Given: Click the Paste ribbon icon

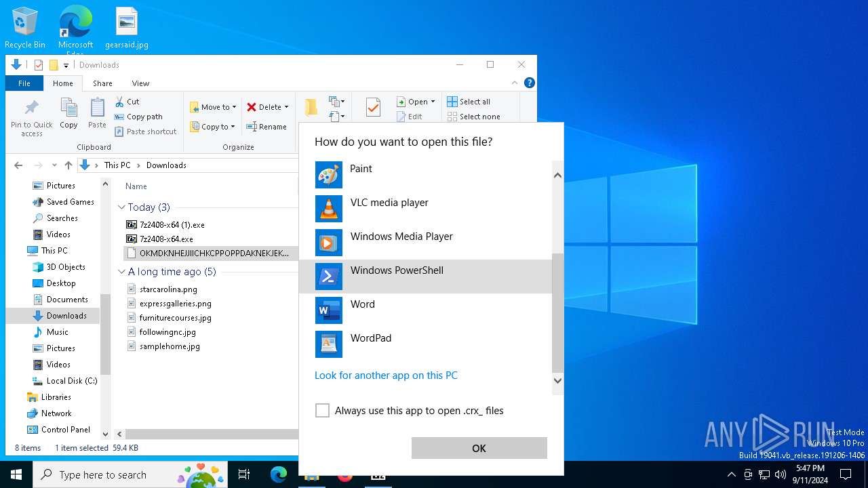Looking at the screenshot, I should [97, 113].
